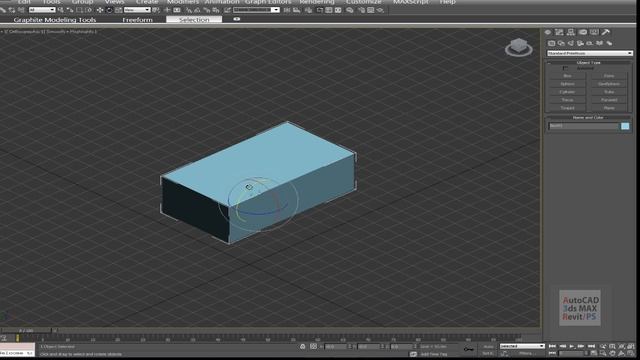Open the Modify command panel tab

[x=559, y=32]
